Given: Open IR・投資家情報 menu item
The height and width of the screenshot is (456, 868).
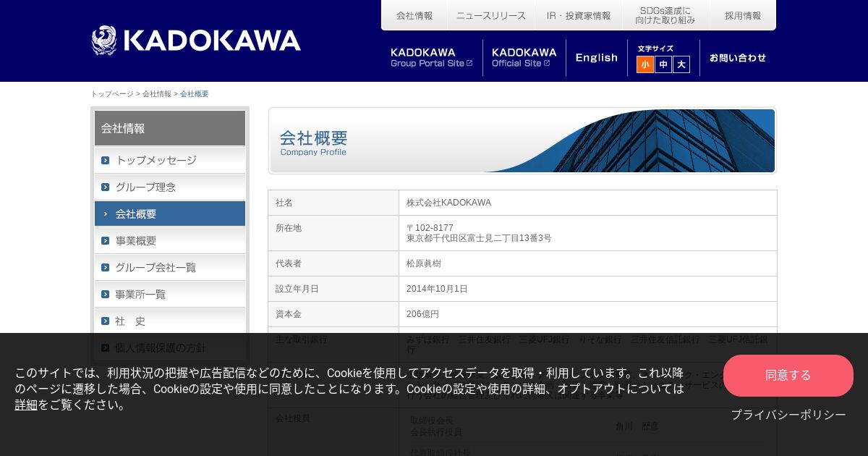Looking at the screenshot, I should tap(579, 15).
